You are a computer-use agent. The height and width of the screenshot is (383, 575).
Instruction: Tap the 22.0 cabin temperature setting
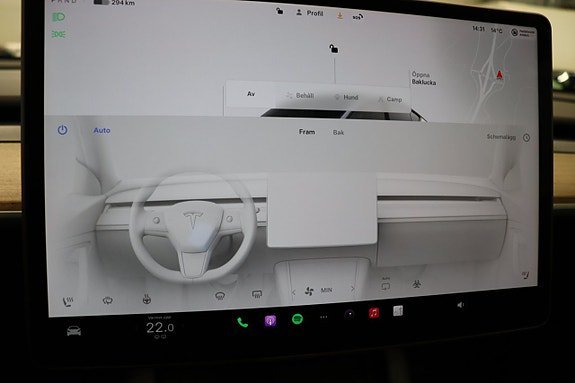[x=160, y=327]
